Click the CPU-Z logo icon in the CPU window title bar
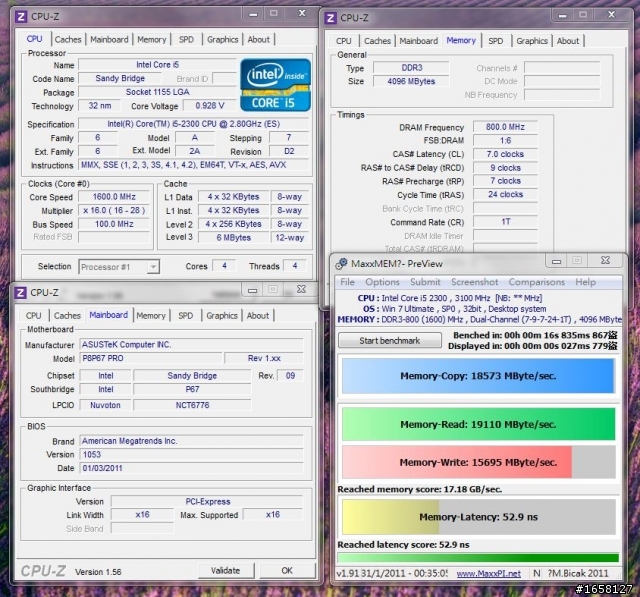 (x=21, y=17)
